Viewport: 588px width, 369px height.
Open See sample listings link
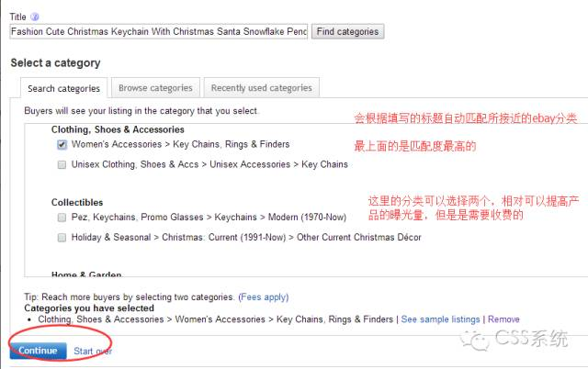click(441, 319)
